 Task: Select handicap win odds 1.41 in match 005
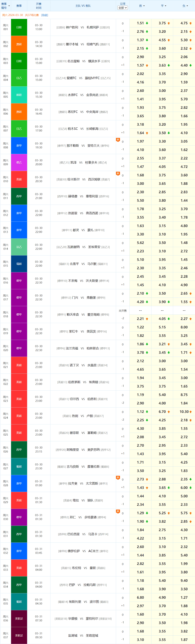(x=140, y=99)
